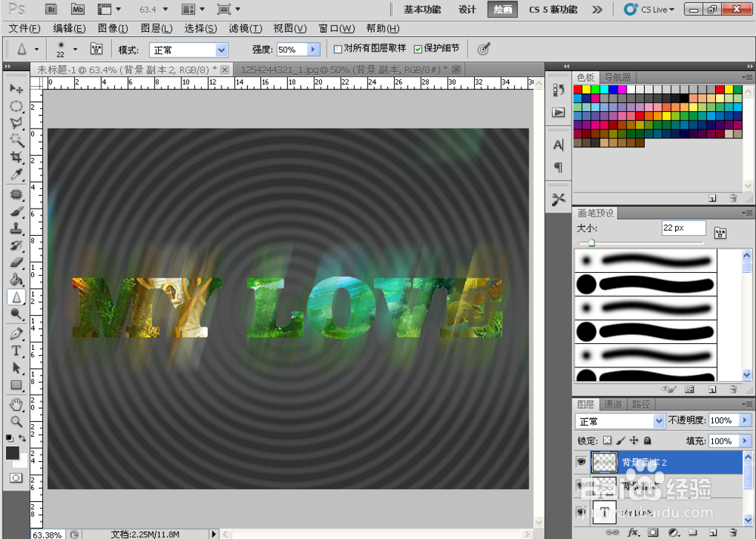Select the Zoom tool

tap(17, 422)
